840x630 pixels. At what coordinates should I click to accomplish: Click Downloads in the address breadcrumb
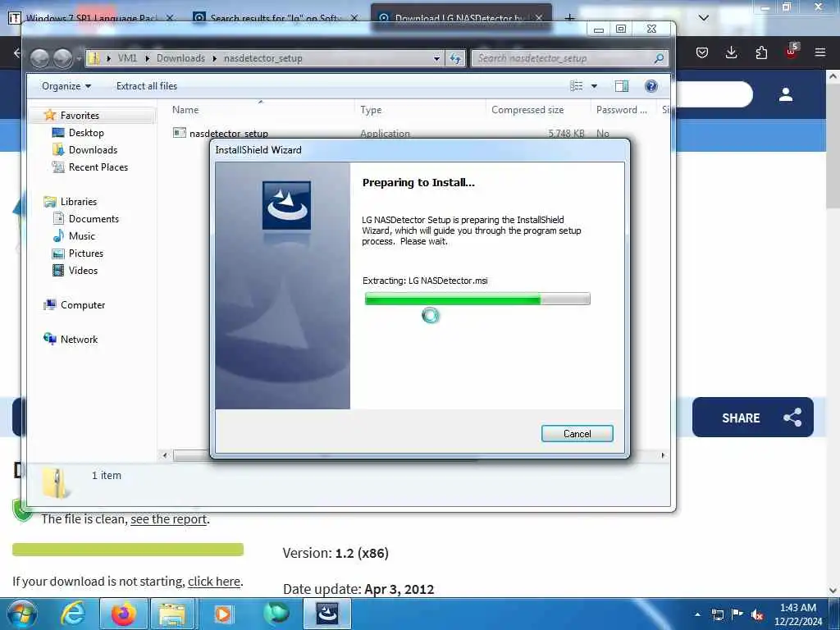click(180, 58)
